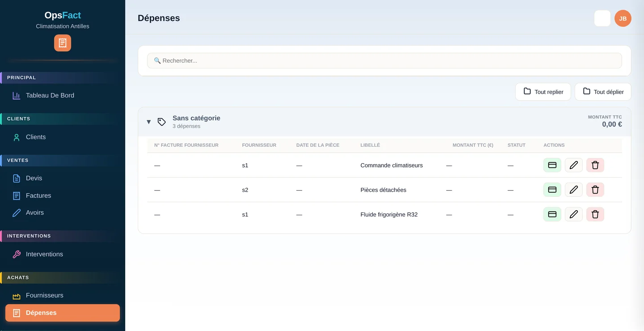644x331 pixels.
Task: Click the Fluide frigorigène R32 label
Action: (x=389, y=214)
